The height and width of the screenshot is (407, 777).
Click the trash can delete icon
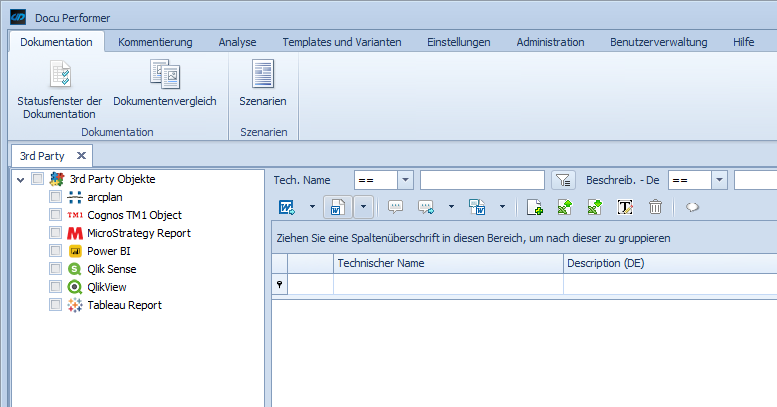(x=655, y=207)
